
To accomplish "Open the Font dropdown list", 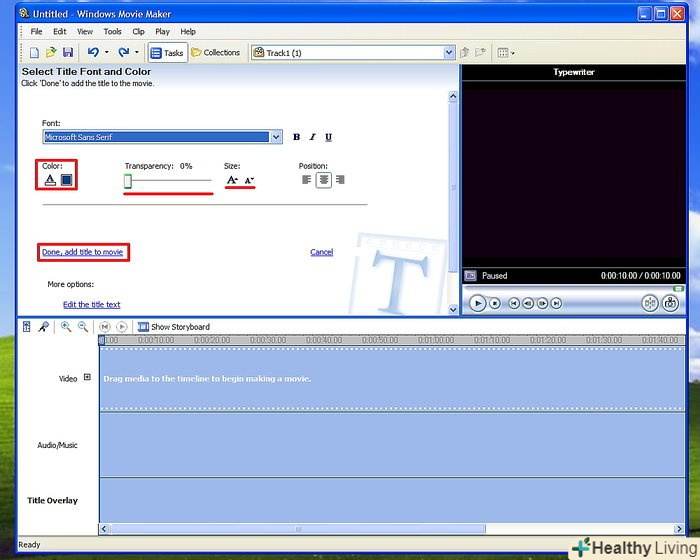I will pos(276,137).
